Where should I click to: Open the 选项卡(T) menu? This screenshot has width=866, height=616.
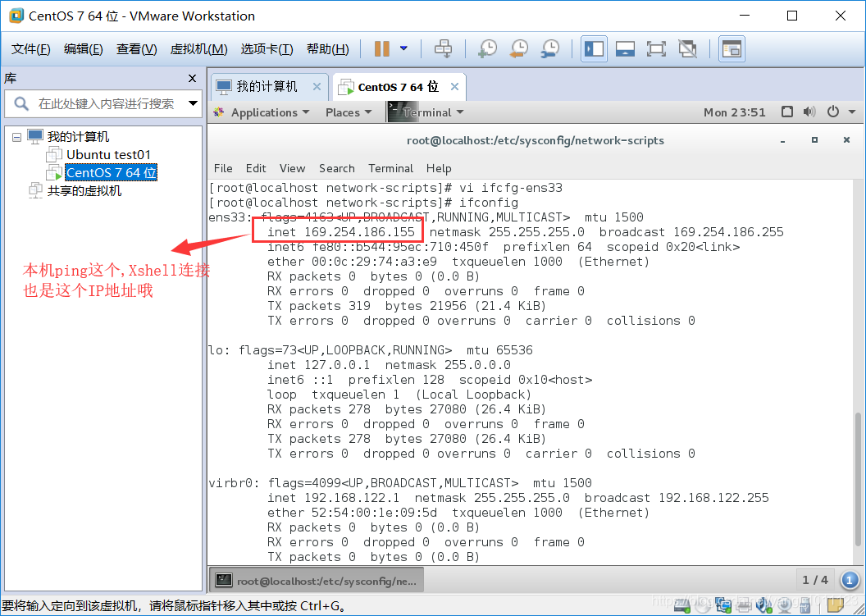click(x=267, y=49)
